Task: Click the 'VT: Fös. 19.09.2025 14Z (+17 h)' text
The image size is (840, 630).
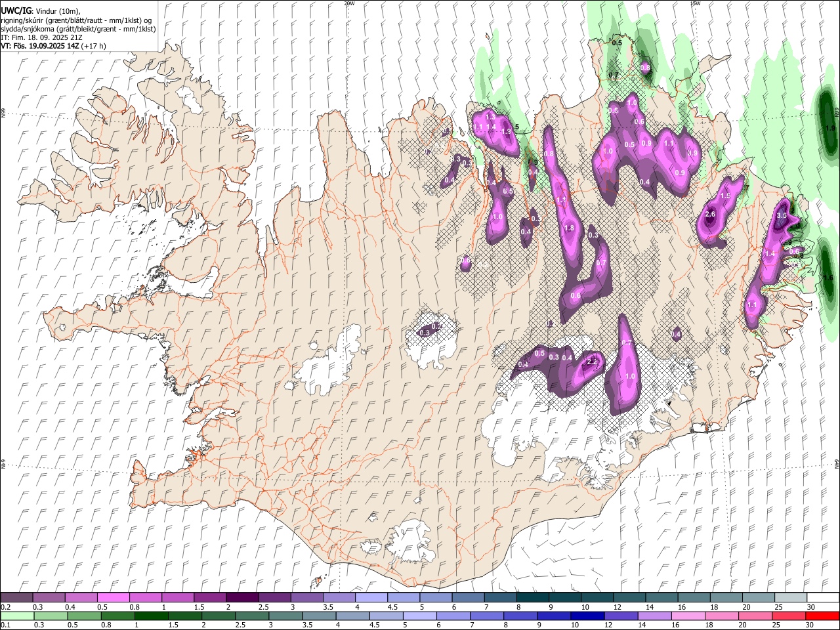Action: coord(53,46)
